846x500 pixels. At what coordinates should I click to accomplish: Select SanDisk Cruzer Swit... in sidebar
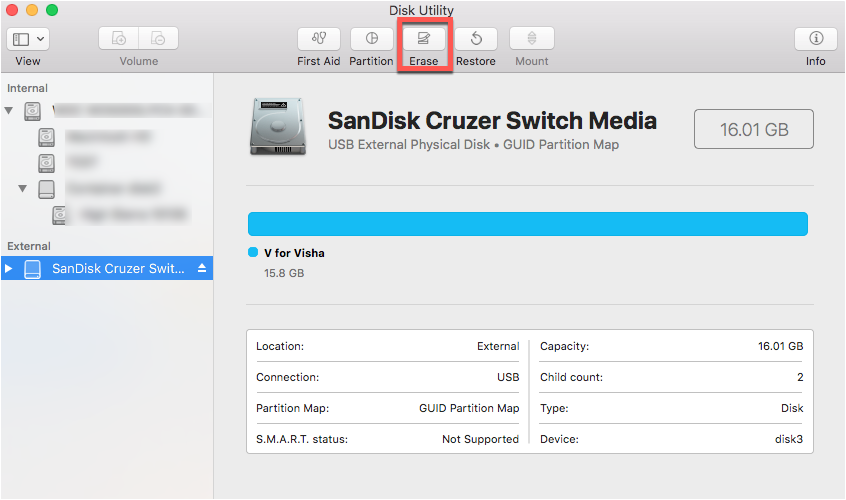point(107,268)
